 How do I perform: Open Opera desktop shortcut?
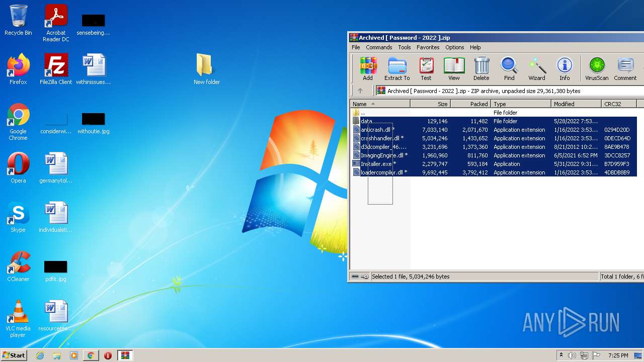[18, 168]
